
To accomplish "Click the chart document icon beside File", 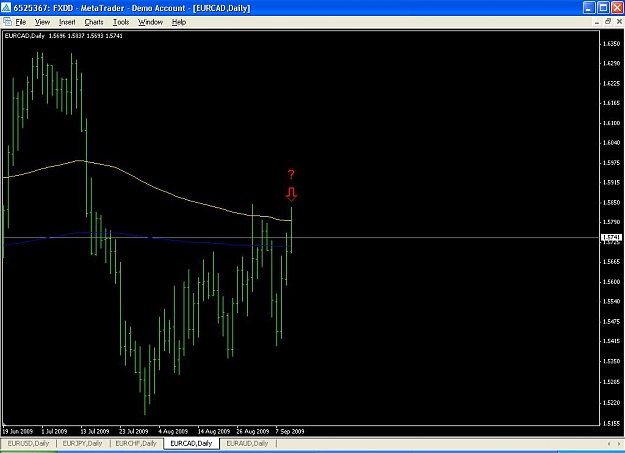I will pos(7,22).
